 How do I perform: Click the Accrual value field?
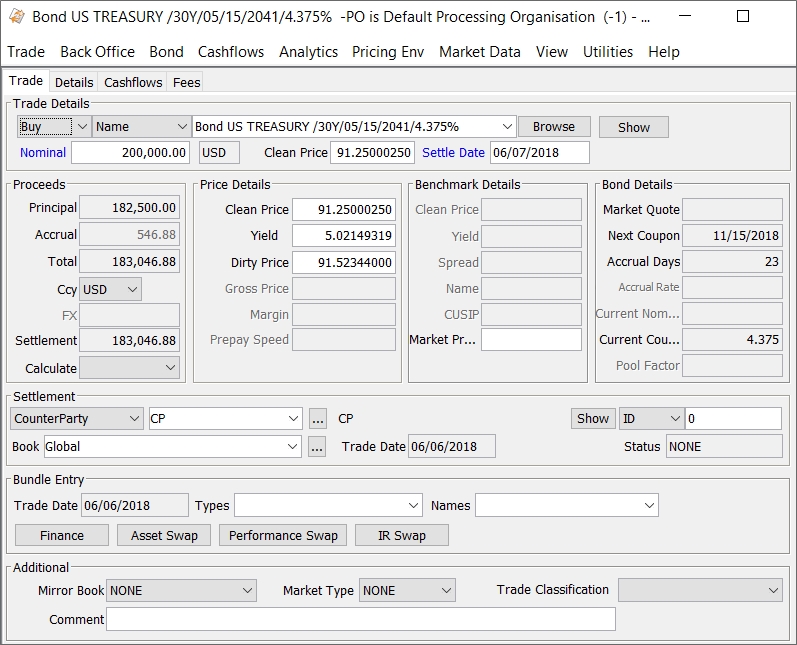click(x=130, y=234)
